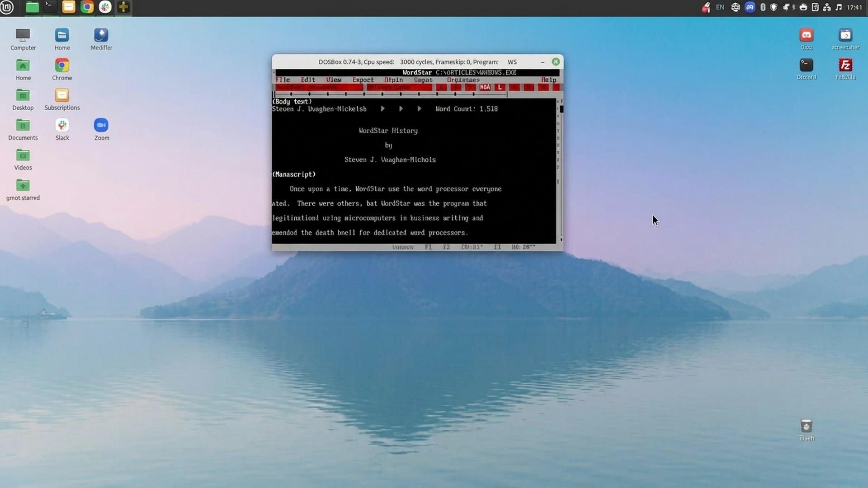Click the Word Count text in WordStar
This screenshot has width=868, height=488.
467,109
